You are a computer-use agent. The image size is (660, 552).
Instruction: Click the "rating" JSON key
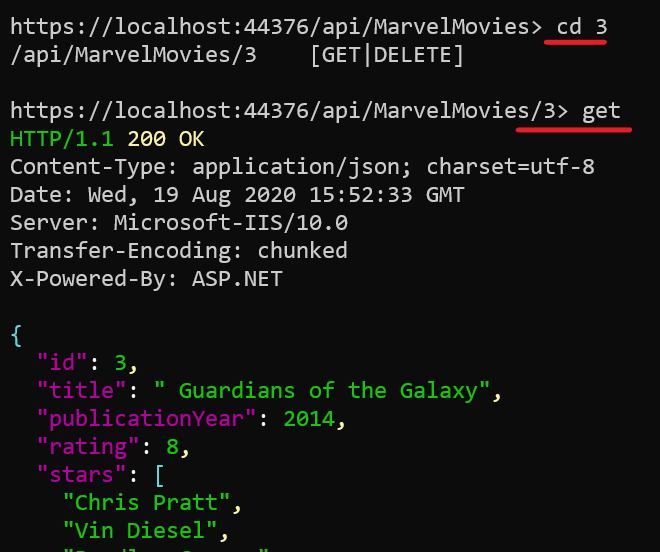click(x=88, y=447)
